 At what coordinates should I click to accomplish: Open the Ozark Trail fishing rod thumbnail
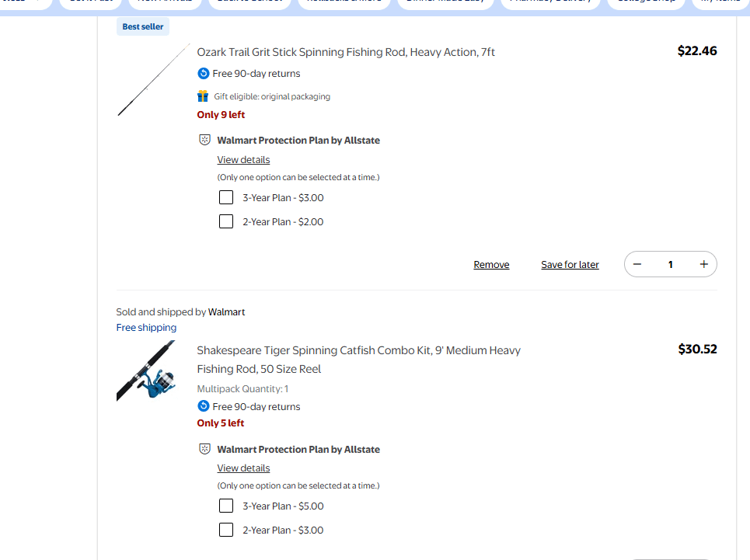pyautogui.click(x=153, y=81)
